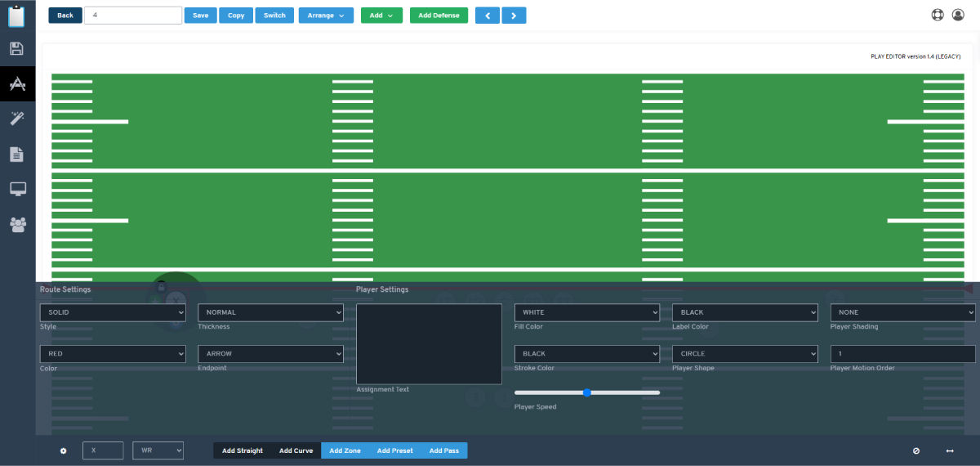980x466 pixels.
Task: Select the Add Preset option
Action: coord(395,450)
